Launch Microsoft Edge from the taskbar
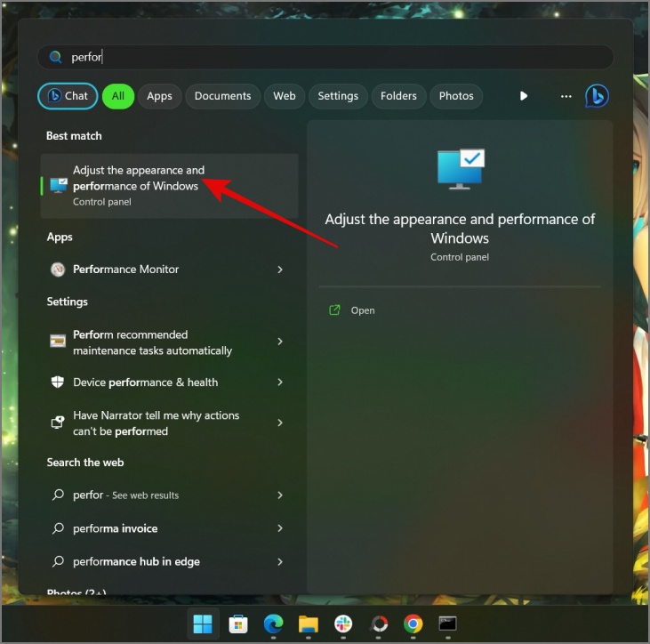The width and height of the screenshot is (650, 644). [x=273, y=624]
